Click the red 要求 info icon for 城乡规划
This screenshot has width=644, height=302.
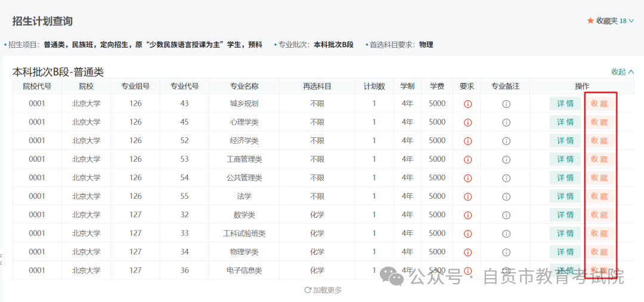[467, 104]
